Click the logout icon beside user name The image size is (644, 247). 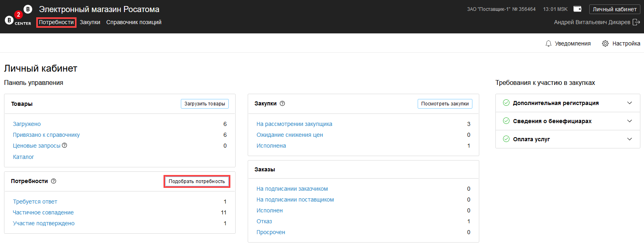(x=636, y=22)
